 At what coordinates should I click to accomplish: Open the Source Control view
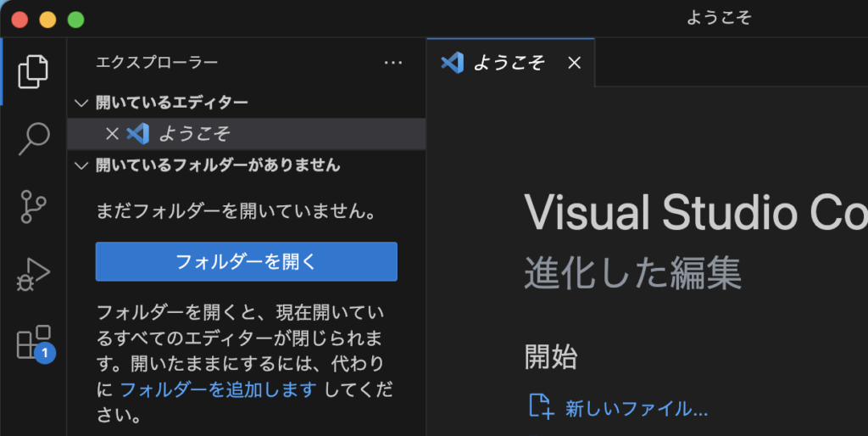point(33,206)
